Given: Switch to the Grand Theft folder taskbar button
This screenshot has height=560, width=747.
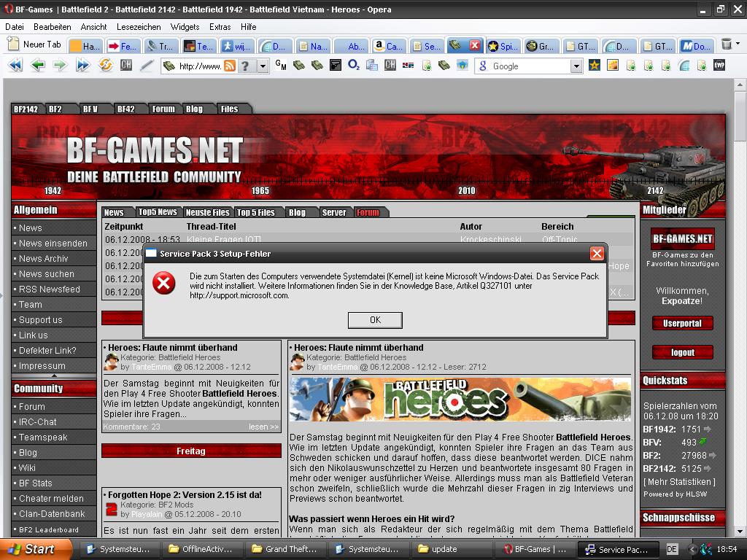Looking at the screenshot, I should (285, 549).
